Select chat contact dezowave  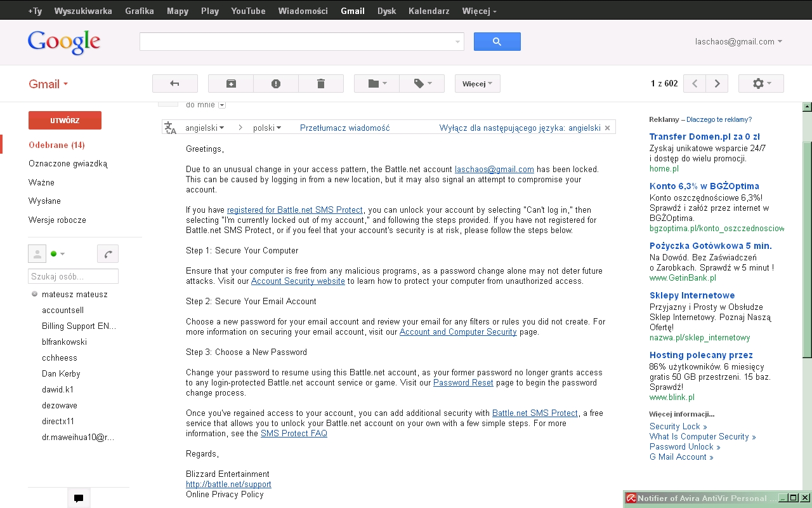click(x=60, y=406)
